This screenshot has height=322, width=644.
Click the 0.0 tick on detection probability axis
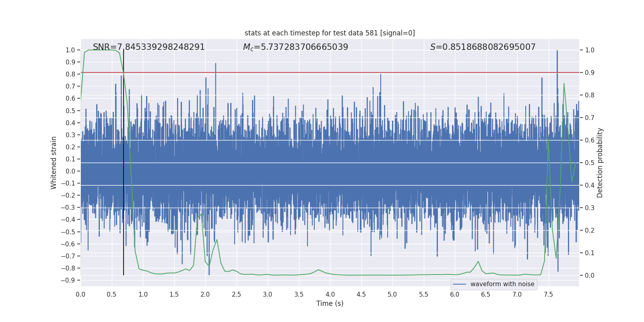pyautogui.click(x=590, y=276)
